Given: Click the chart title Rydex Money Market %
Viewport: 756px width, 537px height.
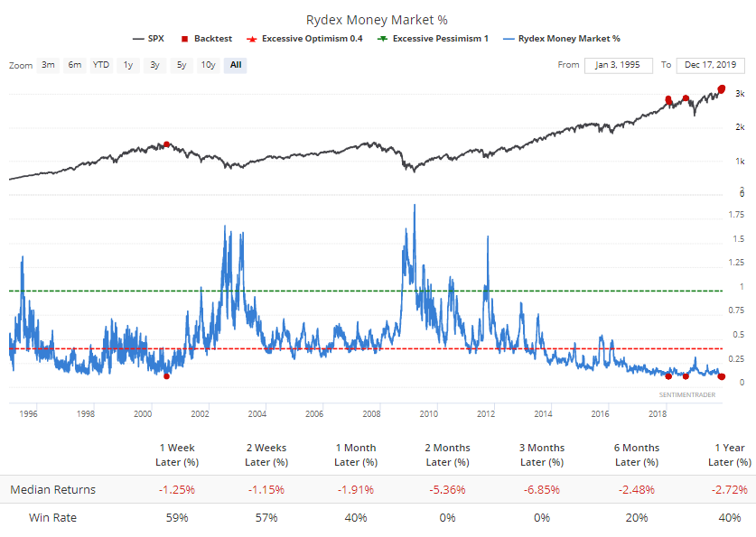Looking at the screenshot, I should pos(377,20).
